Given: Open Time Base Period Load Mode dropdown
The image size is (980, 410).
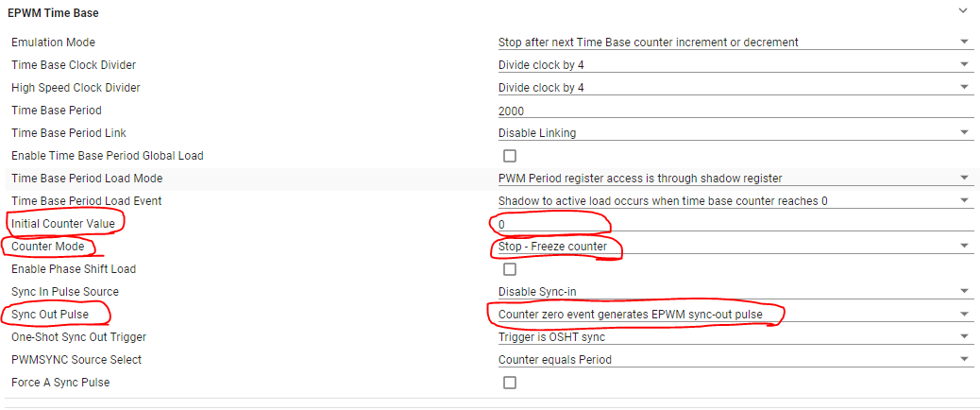Looking at the screenshot, I should tap(733, 179).
